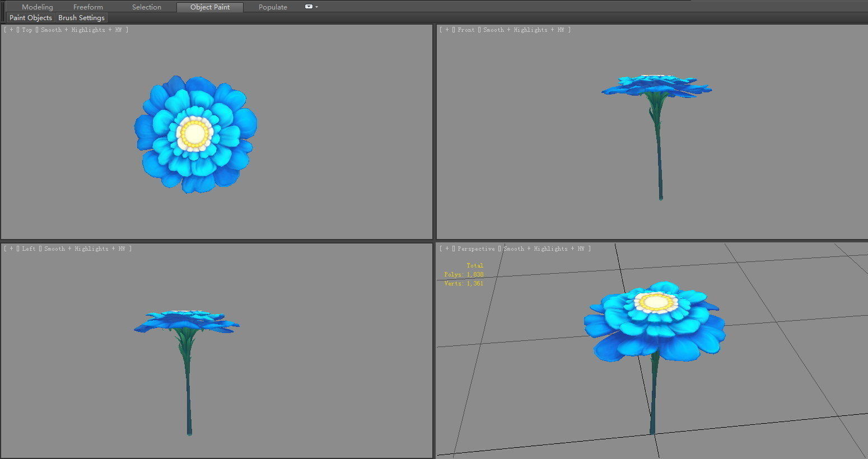Screen dimensions: 868x459
Task: Open the Front viewport plus menu
Action: tap(447, 30)
